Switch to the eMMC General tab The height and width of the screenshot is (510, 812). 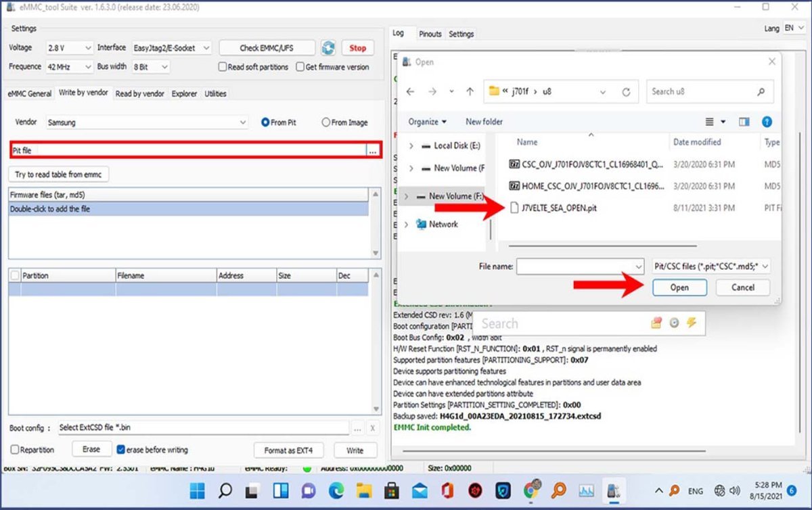[29, 93]
